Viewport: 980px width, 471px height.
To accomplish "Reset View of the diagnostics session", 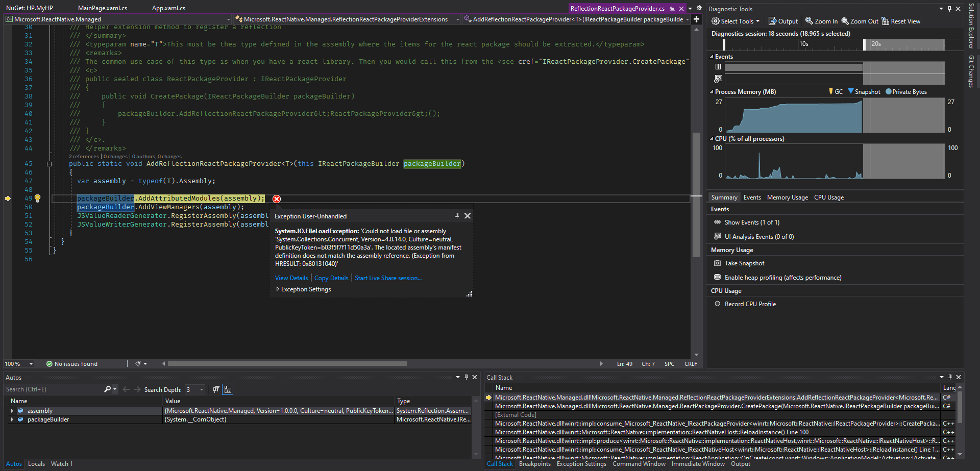I will (x=900, y=21).
